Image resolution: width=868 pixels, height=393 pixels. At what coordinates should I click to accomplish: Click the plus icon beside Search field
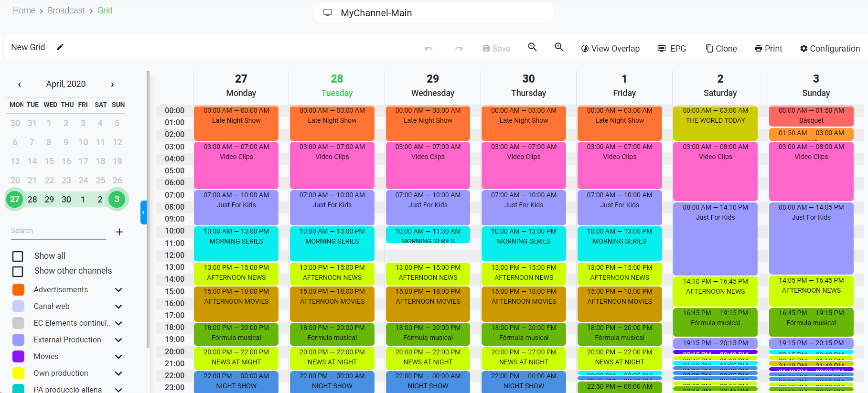coord(119,232)
